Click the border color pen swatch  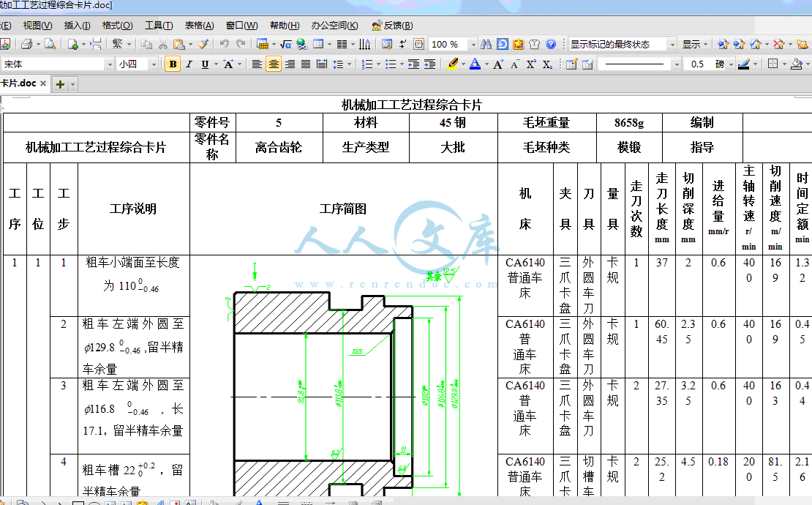744,64
